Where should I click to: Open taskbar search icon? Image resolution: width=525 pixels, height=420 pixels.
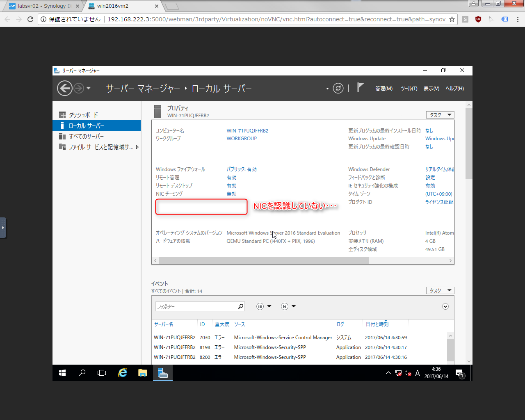tap(82, 373)
